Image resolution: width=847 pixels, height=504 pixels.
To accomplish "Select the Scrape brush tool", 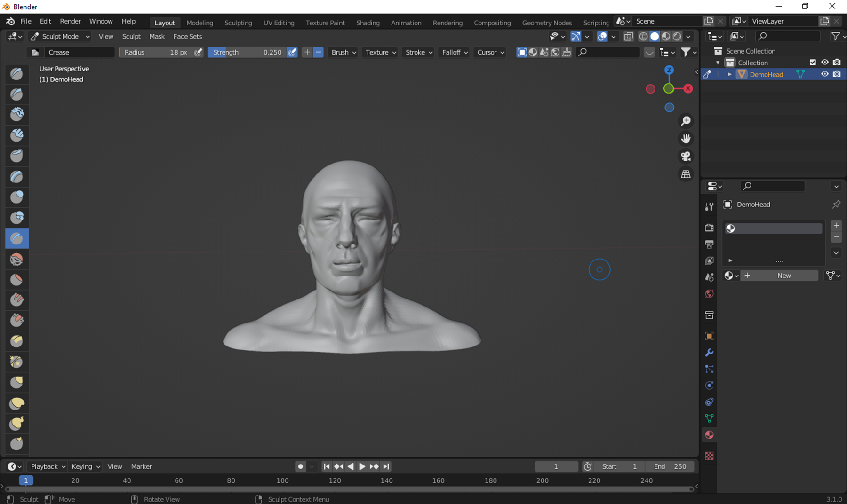I will (17, 320).
